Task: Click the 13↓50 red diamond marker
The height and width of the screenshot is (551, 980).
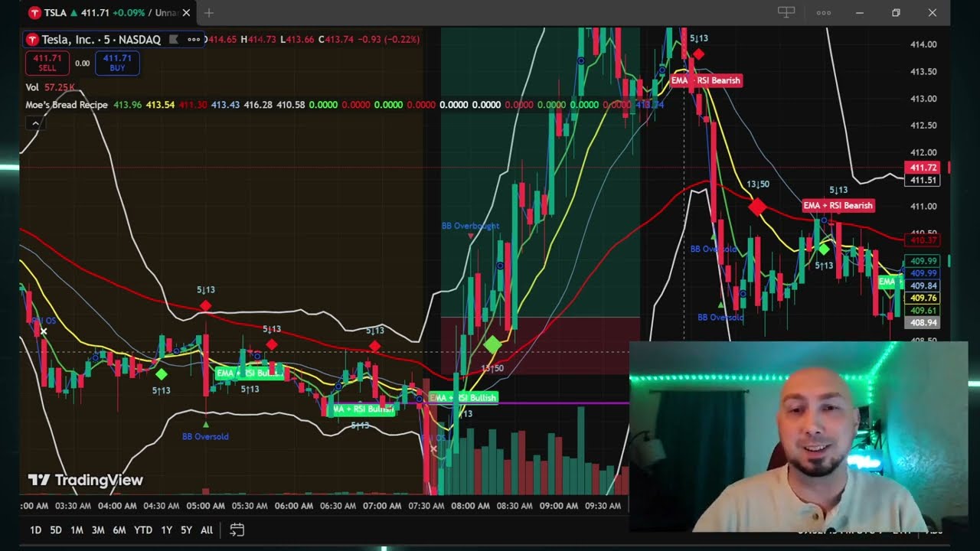Action: point(757,207)
